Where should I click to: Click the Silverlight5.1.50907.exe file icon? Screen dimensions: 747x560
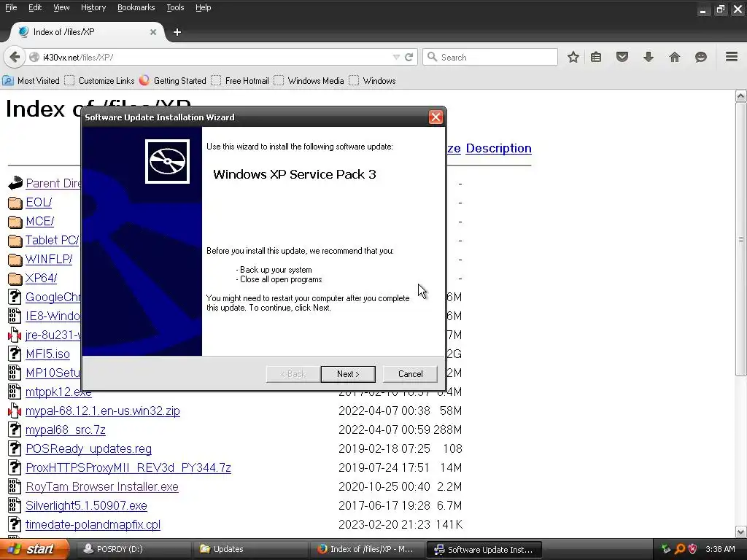tap(15, 505)
